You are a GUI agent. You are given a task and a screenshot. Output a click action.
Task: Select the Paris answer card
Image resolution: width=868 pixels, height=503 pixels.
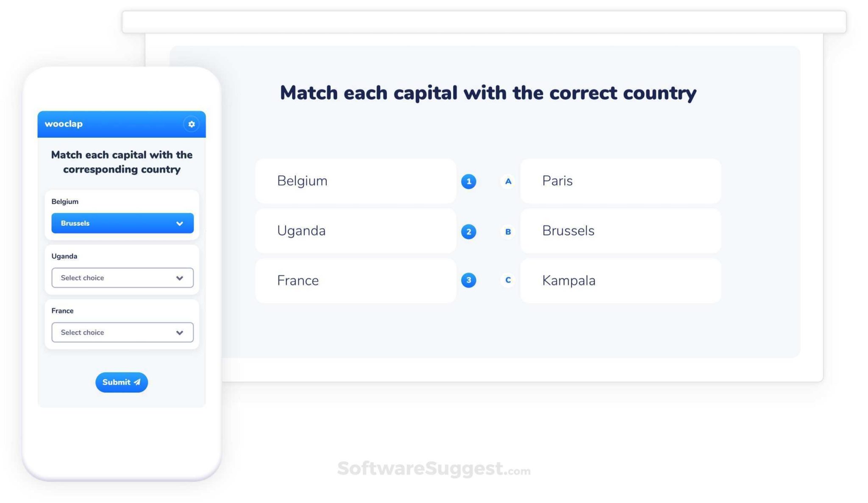(x=620, y=181)
